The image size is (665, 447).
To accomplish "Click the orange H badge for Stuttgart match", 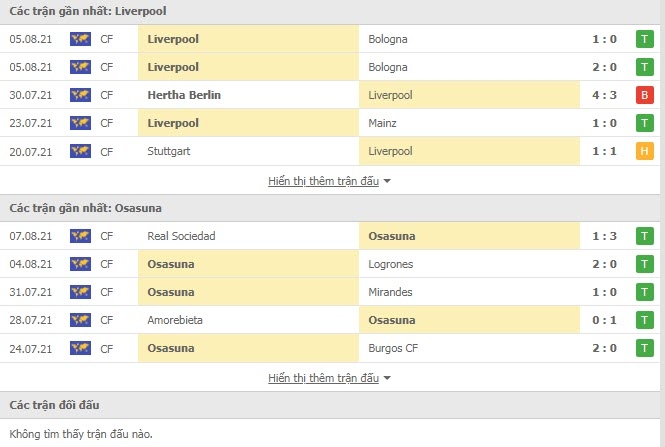I will [x=644, y=151].
